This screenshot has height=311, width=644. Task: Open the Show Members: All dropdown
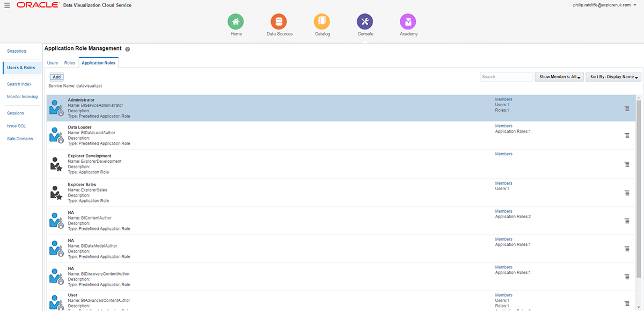click(559, 76)
